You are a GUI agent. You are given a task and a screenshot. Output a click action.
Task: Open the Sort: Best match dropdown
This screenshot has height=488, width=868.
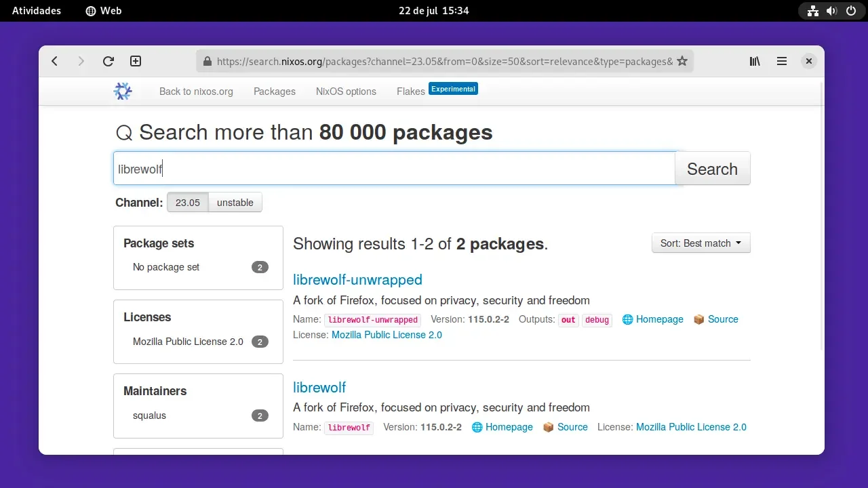point(701,243)
